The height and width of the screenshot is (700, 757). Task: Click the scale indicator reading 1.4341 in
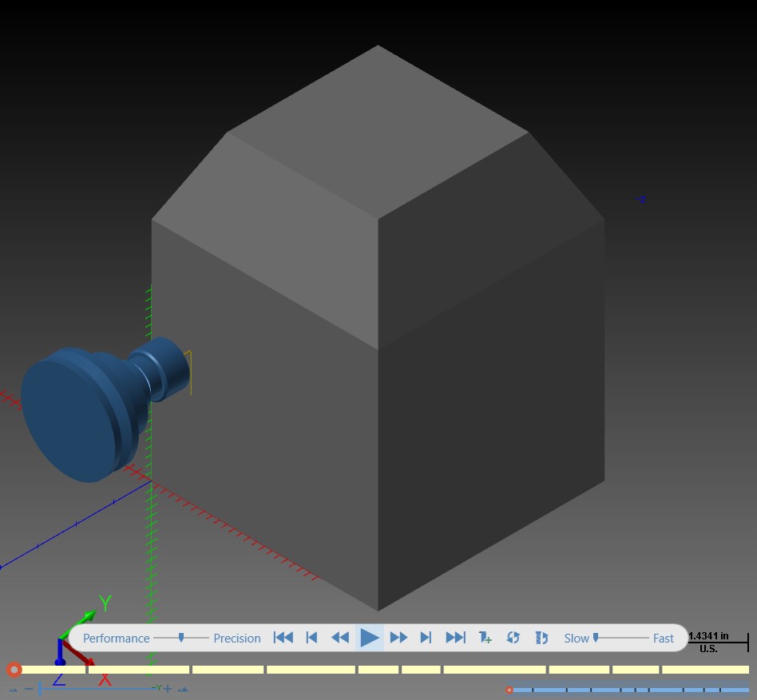708,636
